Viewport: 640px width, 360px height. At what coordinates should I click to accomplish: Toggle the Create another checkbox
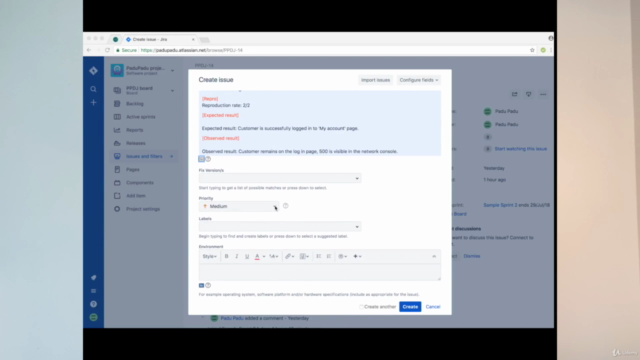(361, 307)
